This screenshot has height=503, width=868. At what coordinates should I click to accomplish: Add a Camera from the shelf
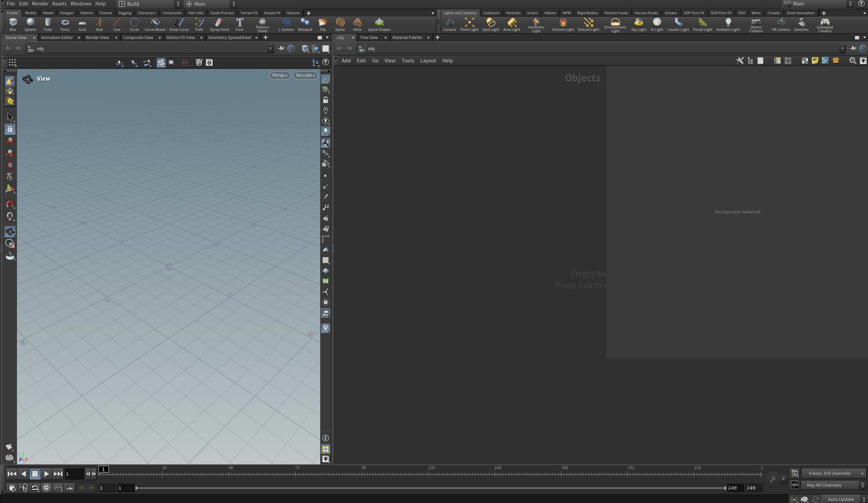point(449,24)
